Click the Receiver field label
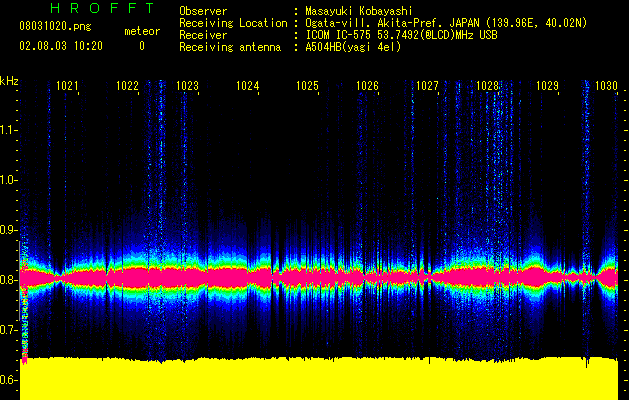The height and width of the screenshot is (400, 629). click(203, 35)
